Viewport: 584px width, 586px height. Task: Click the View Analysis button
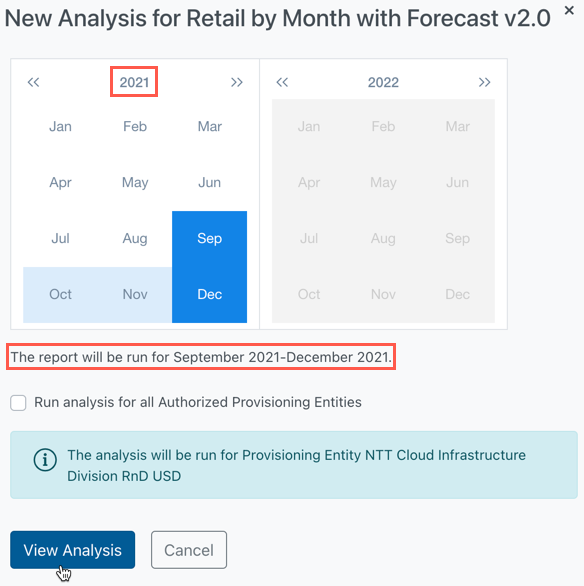(72, 550)
